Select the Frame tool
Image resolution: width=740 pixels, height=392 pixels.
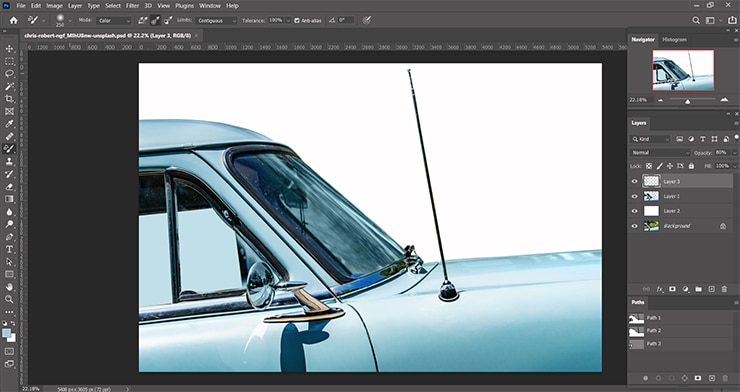point(9,111)
